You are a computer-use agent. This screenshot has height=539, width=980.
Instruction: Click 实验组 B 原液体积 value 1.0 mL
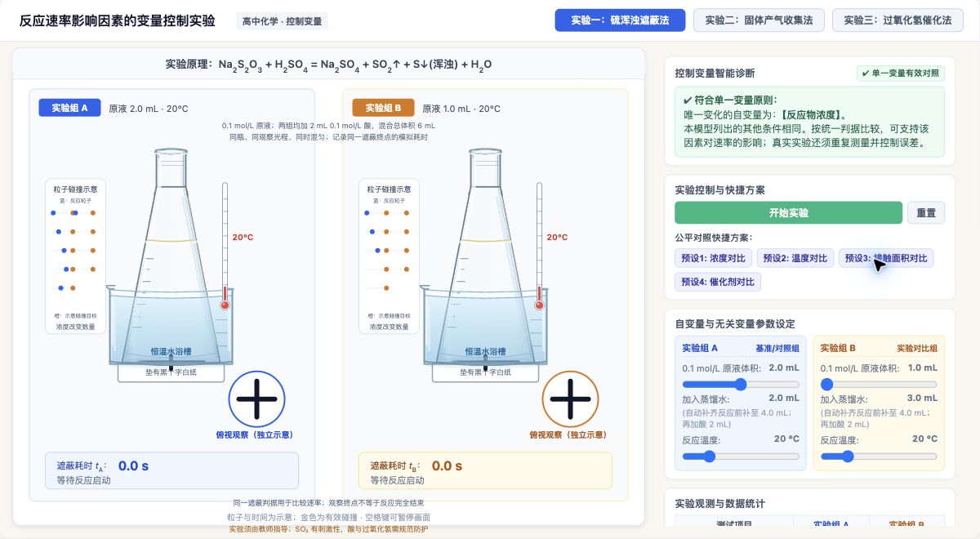922,368
